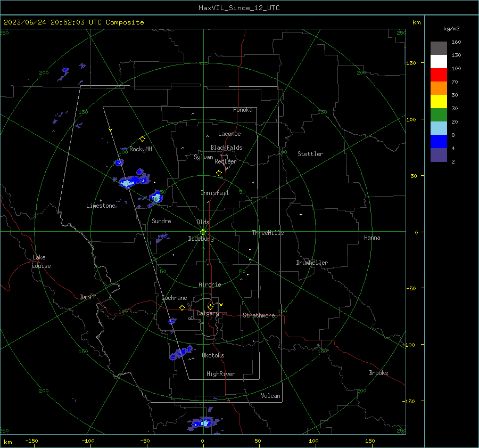Click the Brooks town label
The height and width of the screenshot is (448, 479).
(378, 373)
